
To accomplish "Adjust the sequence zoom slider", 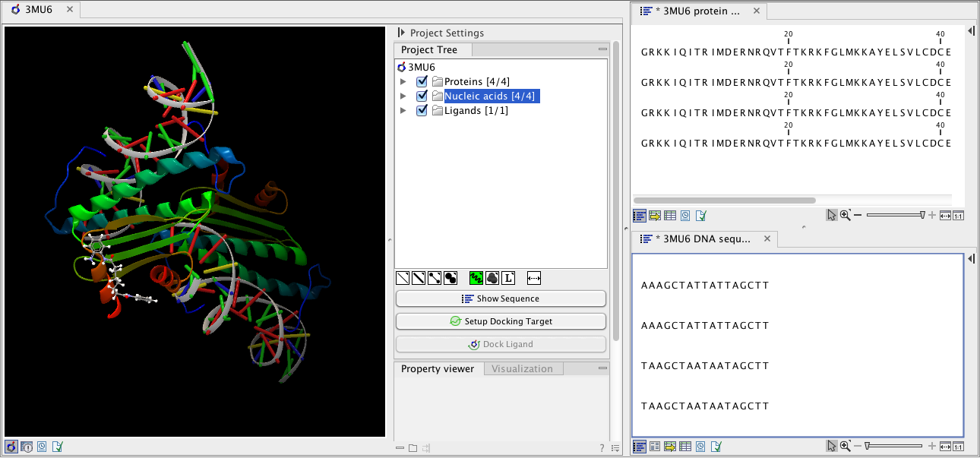I will pos(896,215).
